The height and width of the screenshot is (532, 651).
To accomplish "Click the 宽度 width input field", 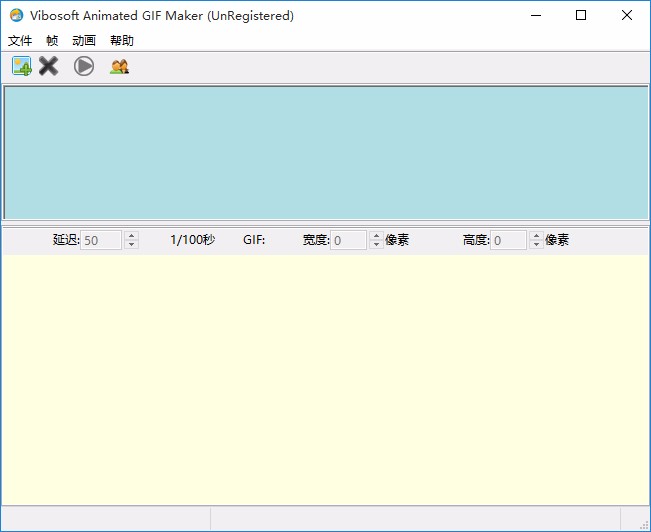I will coord(348,240).
